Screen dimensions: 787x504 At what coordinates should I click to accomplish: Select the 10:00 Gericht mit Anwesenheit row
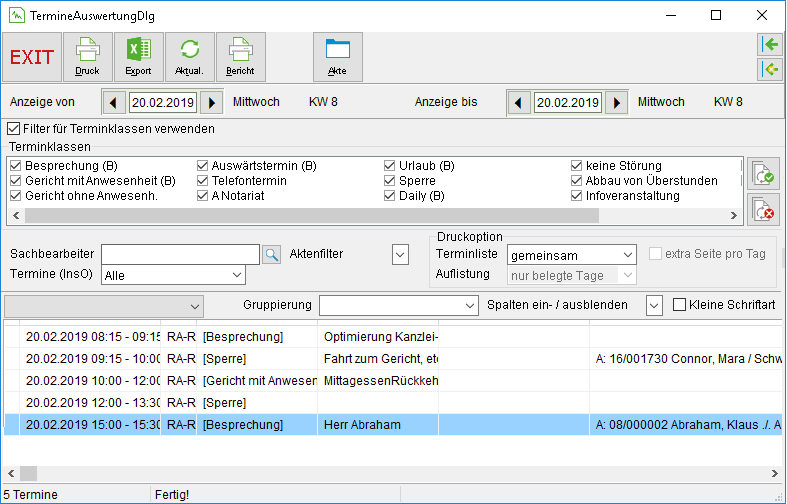click(x=393, y=381)
